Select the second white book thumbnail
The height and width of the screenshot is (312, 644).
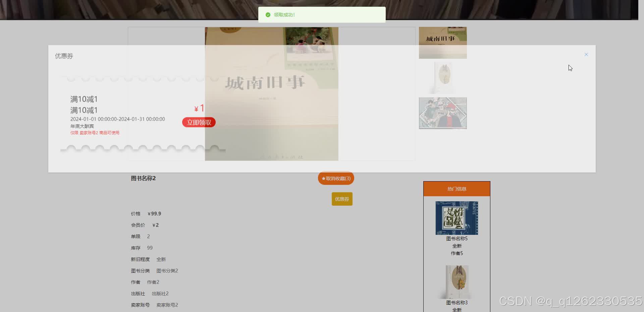click(443, 78)
